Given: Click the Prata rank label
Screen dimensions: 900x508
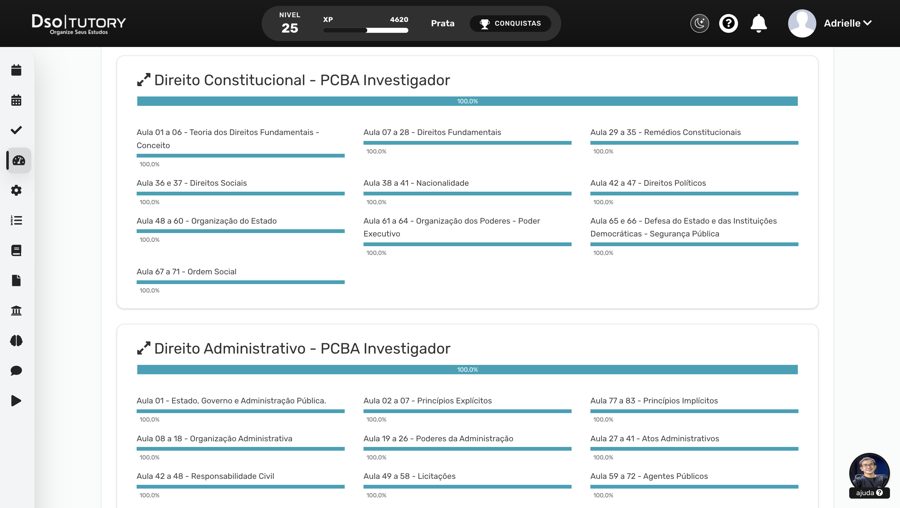Looking at the screenshot, I should [443, 24].
